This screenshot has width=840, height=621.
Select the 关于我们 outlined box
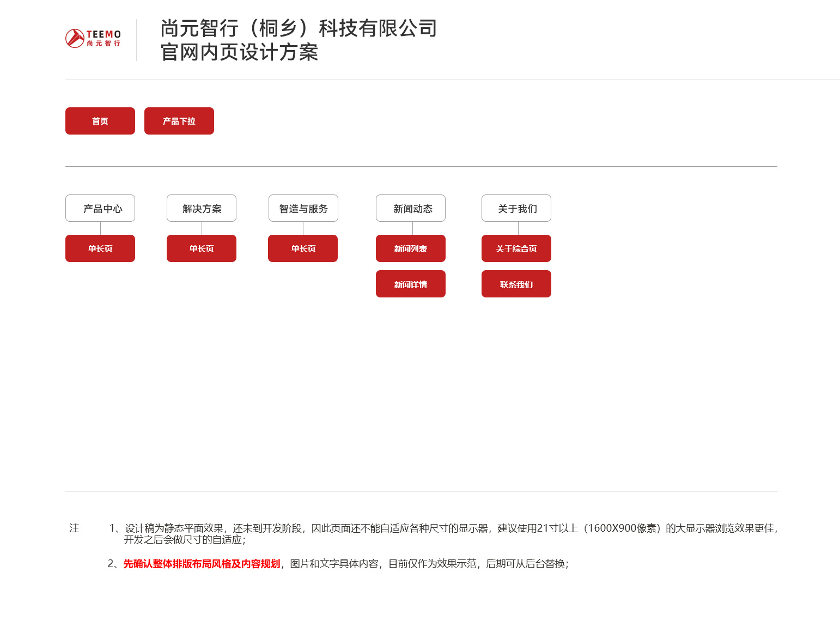pyautogui.click(x=516, y=208)
